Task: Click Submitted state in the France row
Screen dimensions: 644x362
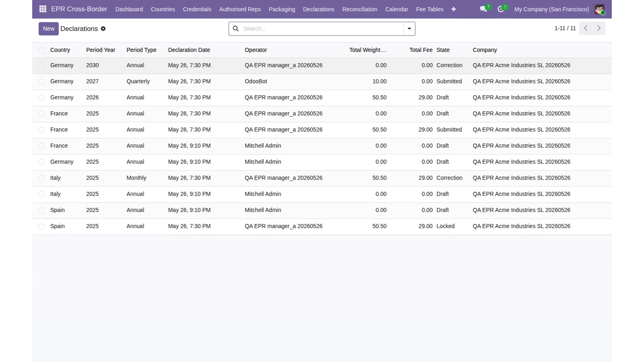Action: 449,130
